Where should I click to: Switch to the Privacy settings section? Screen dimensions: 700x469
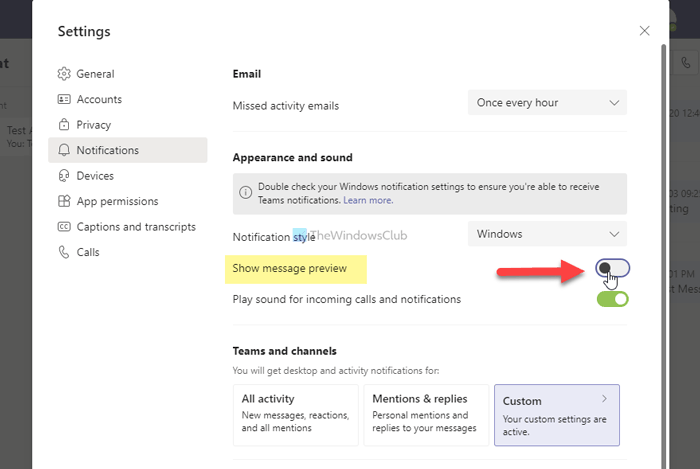pyautogui.click(x=94, y=125)
